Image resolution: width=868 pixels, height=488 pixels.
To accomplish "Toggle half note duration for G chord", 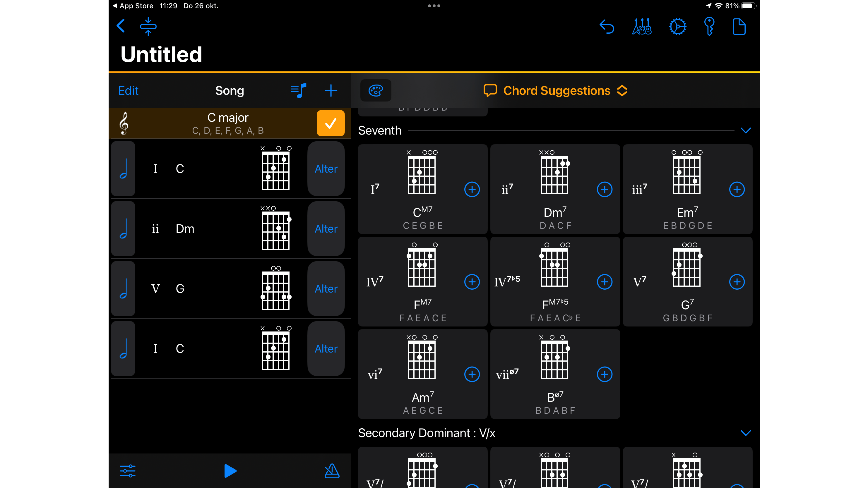I will (123, 289).
